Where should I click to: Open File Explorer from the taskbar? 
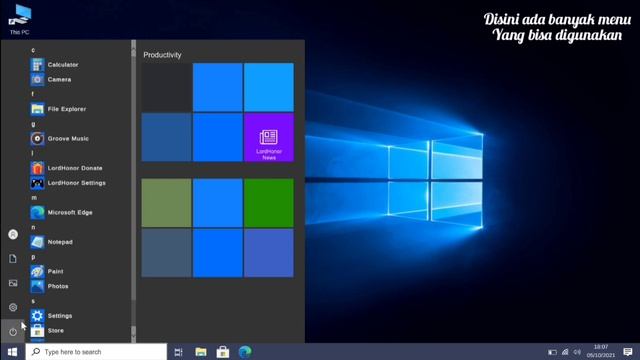[201, 352]
